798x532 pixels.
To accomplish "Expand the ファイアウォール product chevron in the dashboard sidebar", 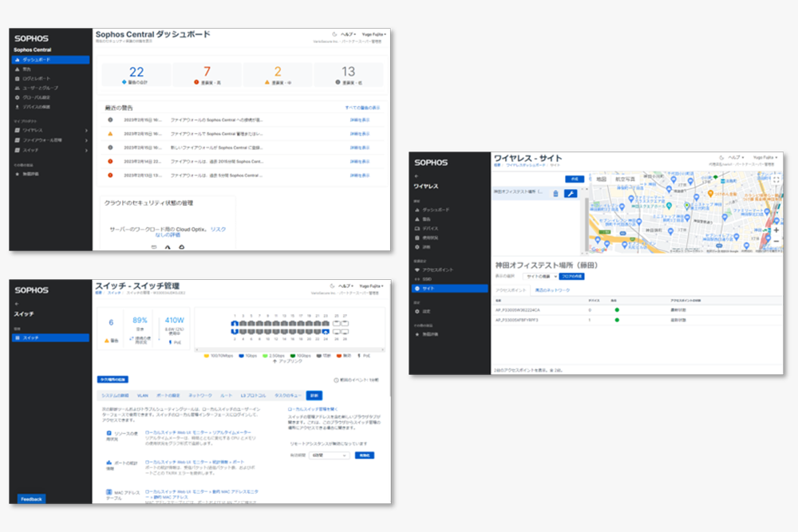I will 86,140.
